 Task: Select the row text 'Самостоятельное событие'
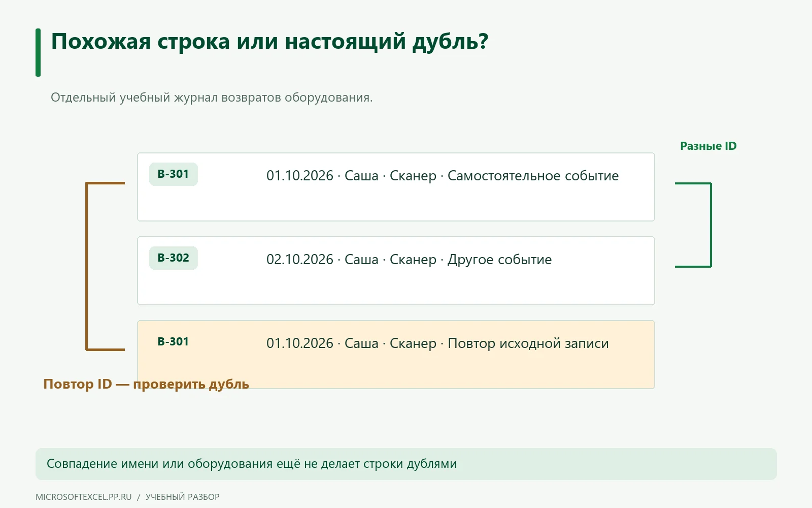pos(533,176)
